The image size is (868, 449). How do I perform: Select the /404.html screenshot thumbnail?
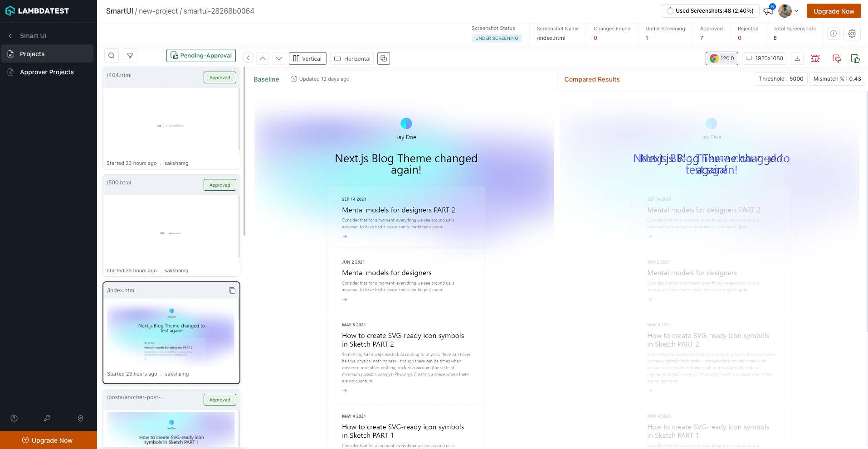[171, 126]
